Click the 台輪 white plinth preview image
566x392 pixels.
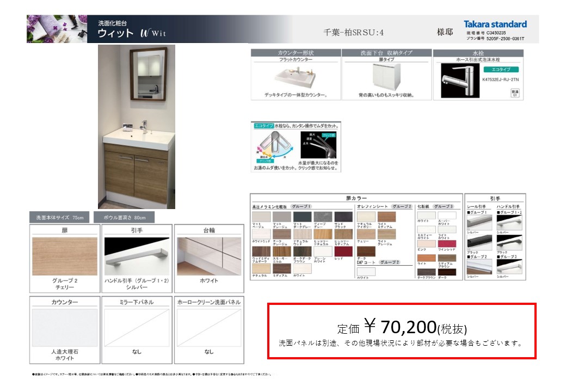pyautogui.click(x=209, y=256)
